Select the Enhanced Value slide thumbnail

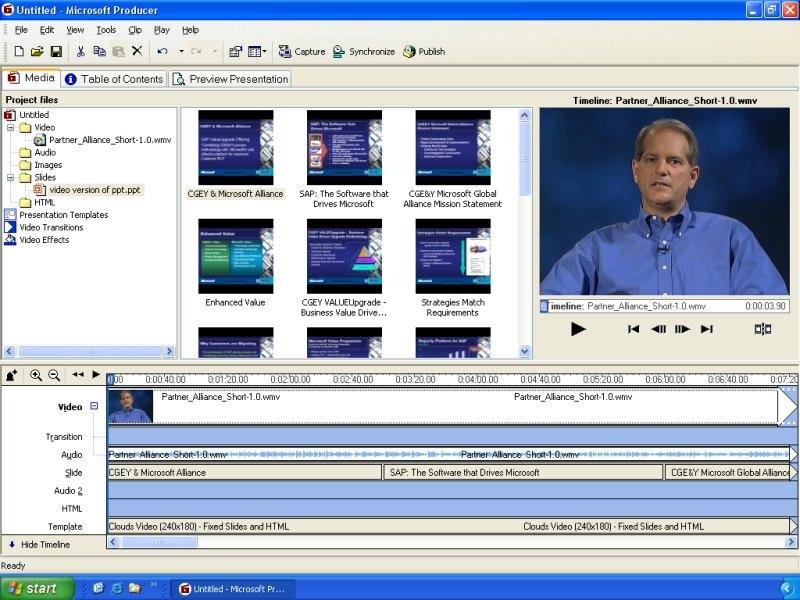(x=236, y=256)
